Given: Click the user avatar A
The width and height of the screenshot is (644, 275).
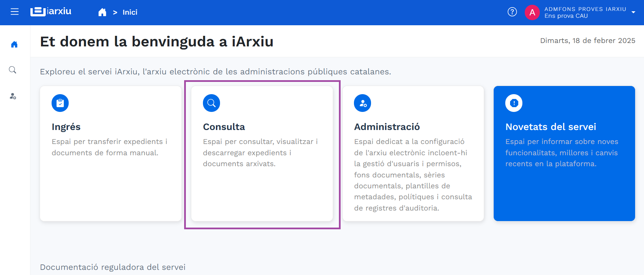Looking at the screenshot, I should click(x=532, y=12).
